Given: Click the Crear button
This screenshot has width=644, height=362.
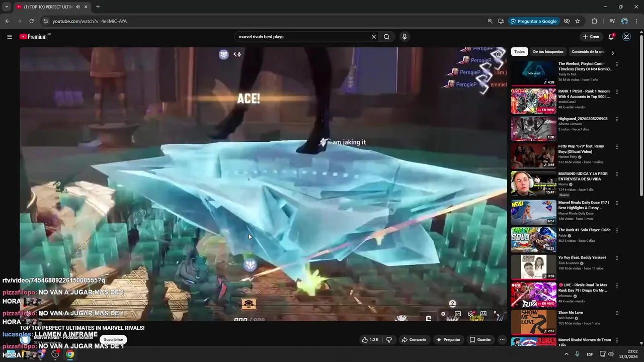Looking at the screenshot, I should pos(591,37).
